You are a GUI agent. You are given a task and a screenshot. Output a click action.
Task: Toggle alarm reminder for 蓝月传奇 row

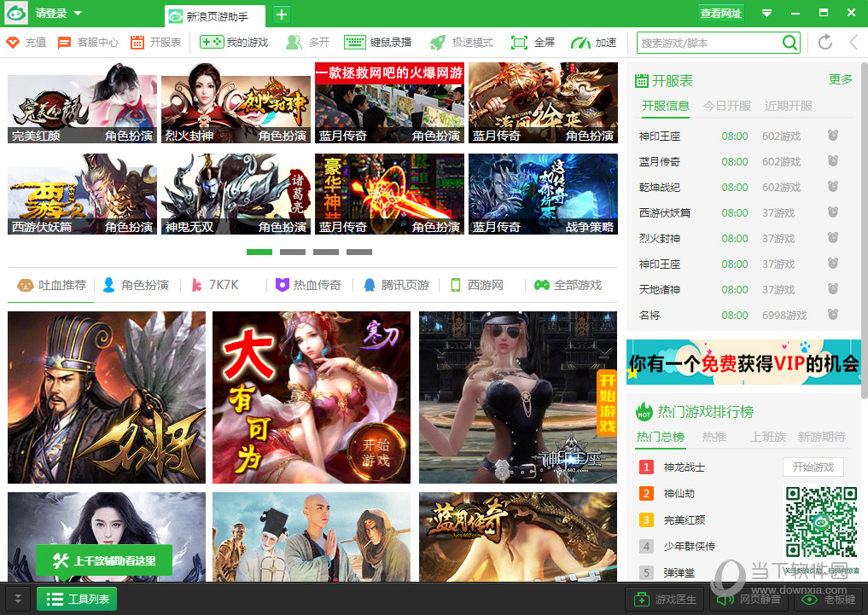[832, 161]
